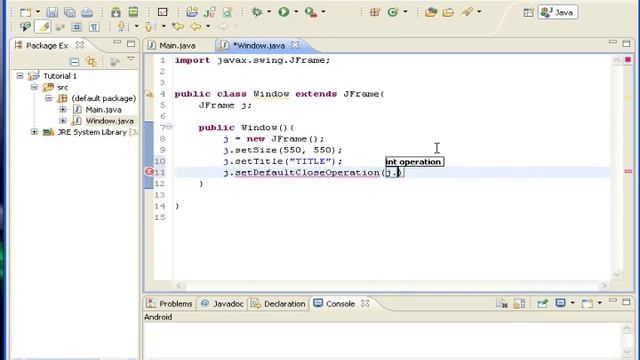Open the Run configurations dropdown arrow
Viewport: 640px width, 360px height.
[x=296, y=12]
